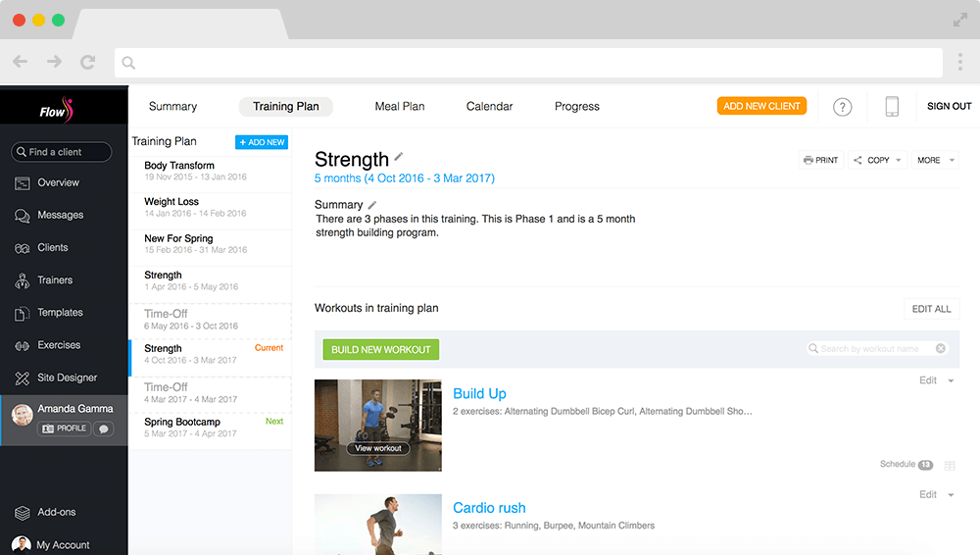Switch to the Meal Plan tab
Viewport: 980px width, 555px height.
point(400,106)
